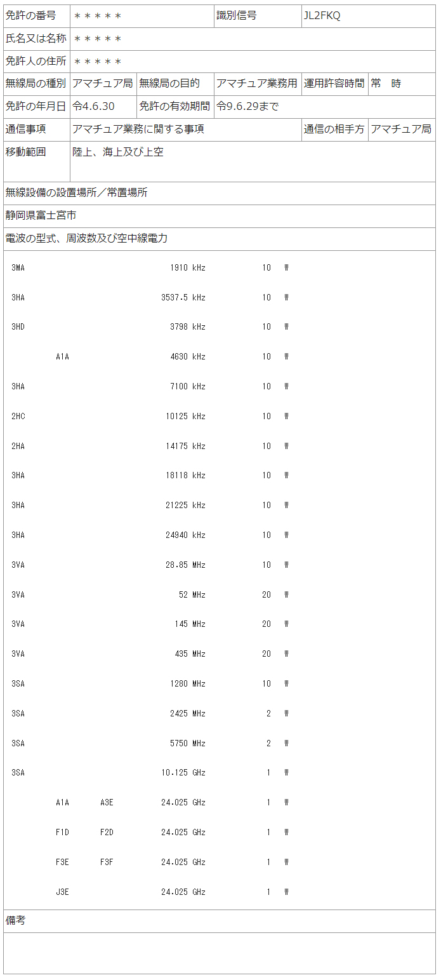Click the expiry value 令9.6.29まで

(247, 106)
